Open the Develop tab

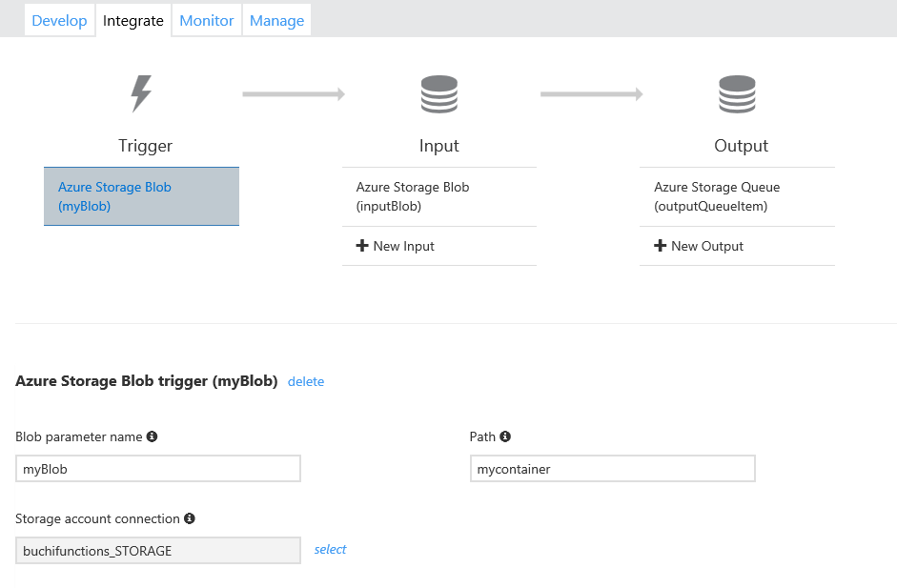(x=59, y=21)
